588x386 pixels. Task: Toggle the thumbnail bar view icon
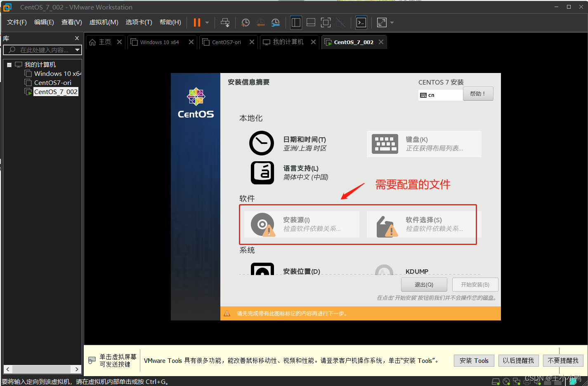(x=311, y=23)
